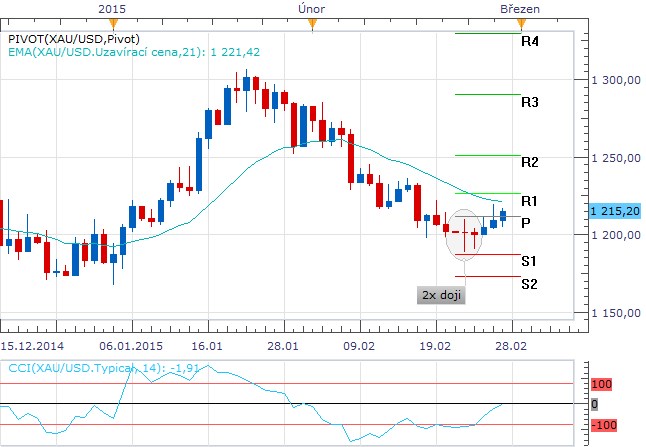Click the R2 pivot level label
Viewport: 646px width, 447px height.
(x=530, y=162)
